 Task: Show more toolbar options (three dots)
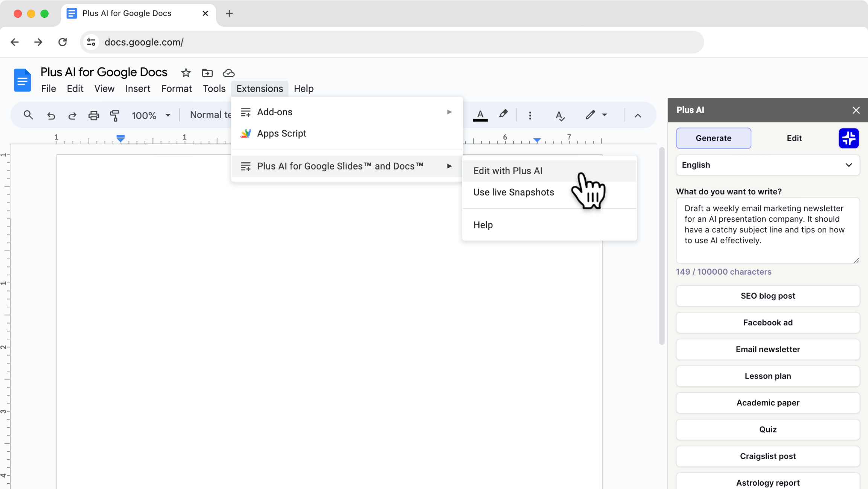pos(530,115)
